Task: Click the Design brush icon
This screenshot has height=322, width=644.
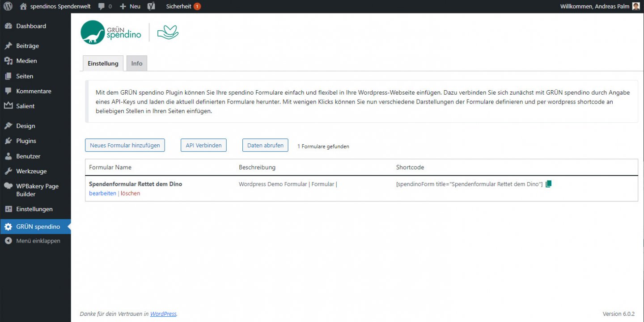Action: click(8, 126)
